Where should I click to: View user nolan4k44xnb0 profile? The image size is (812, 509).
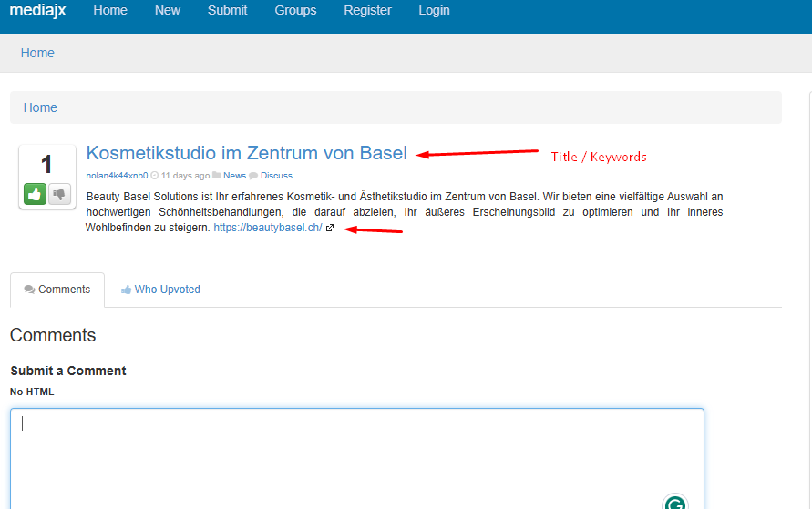click(x=117, y=176)
